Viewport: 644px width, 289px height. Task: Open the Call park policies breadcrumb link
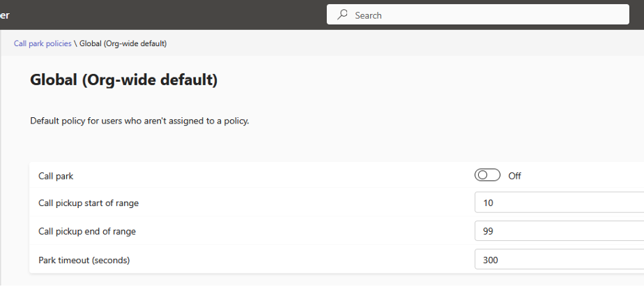click(43, 43)
